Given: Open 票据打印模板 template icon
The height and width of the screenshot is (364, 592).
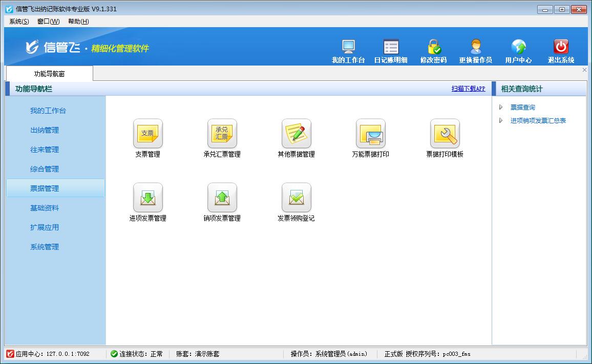Looking at the screenshot, I should pyautogui.click(x=445, y=134).
